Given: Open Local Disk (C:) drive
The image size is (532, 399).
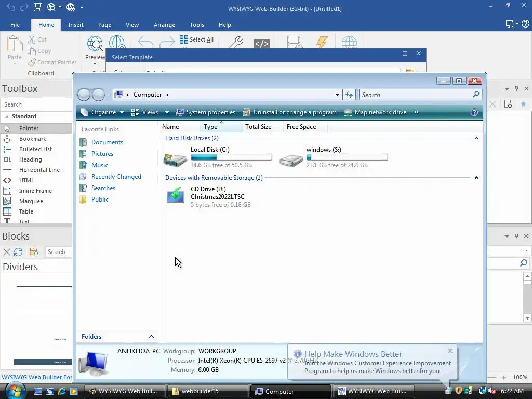Looking at the screenshot, I should coord(218,157).
